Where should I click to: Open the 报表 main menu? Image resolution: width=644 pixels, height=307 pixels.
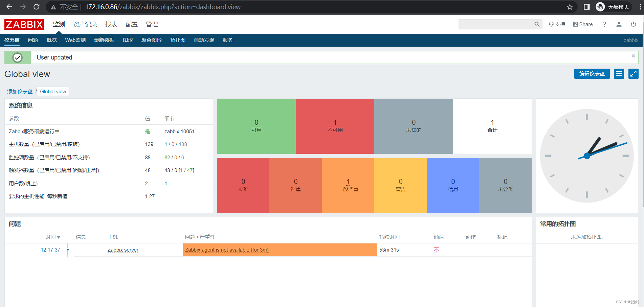tap(111, 24)
